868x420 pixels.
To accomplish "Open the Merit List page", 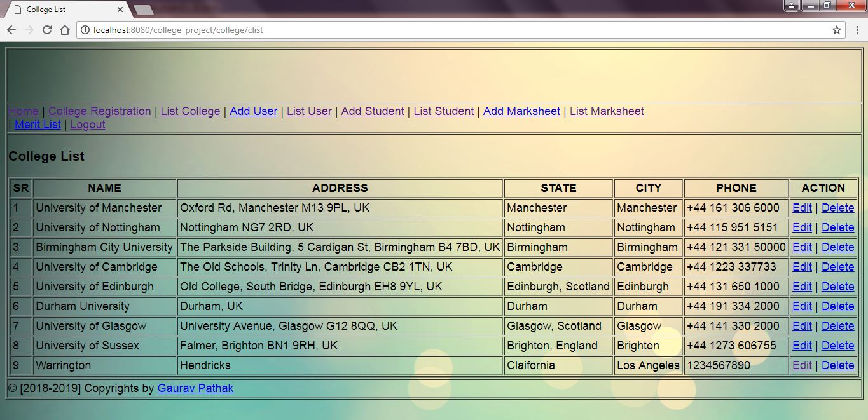I will tap(38, 125).
